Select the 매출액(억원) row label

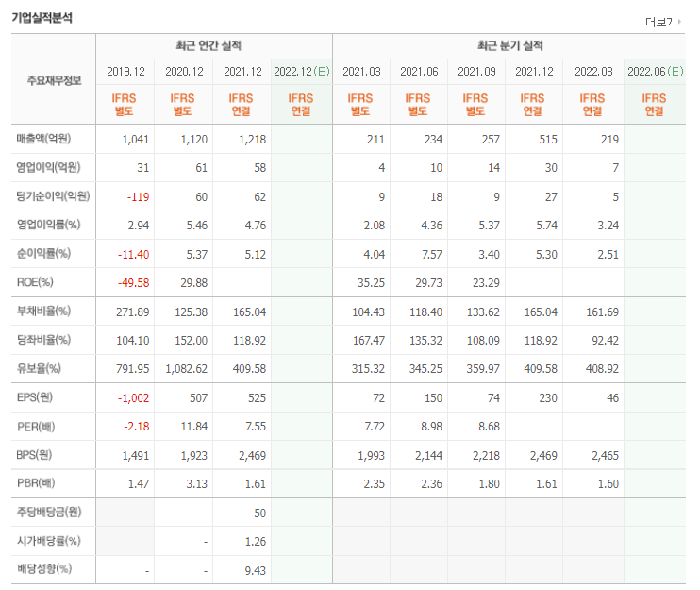pos(43,139)
